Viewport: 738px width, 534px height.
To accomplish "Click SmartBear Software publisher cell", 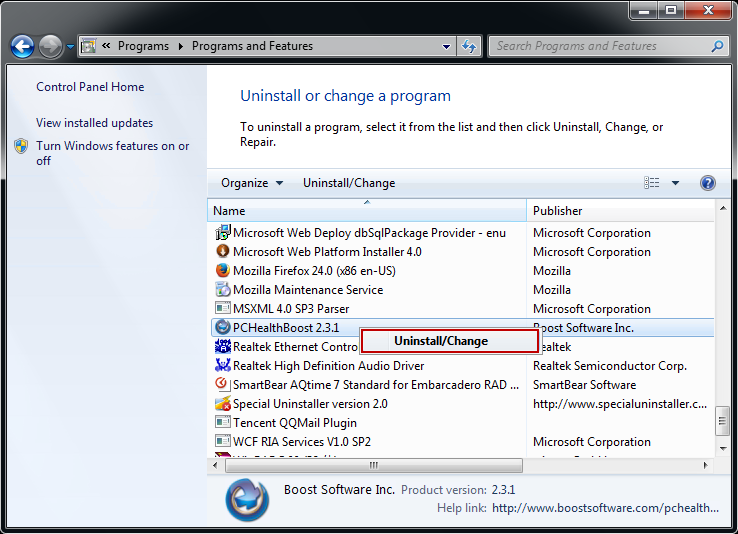I will pos(584,385).
